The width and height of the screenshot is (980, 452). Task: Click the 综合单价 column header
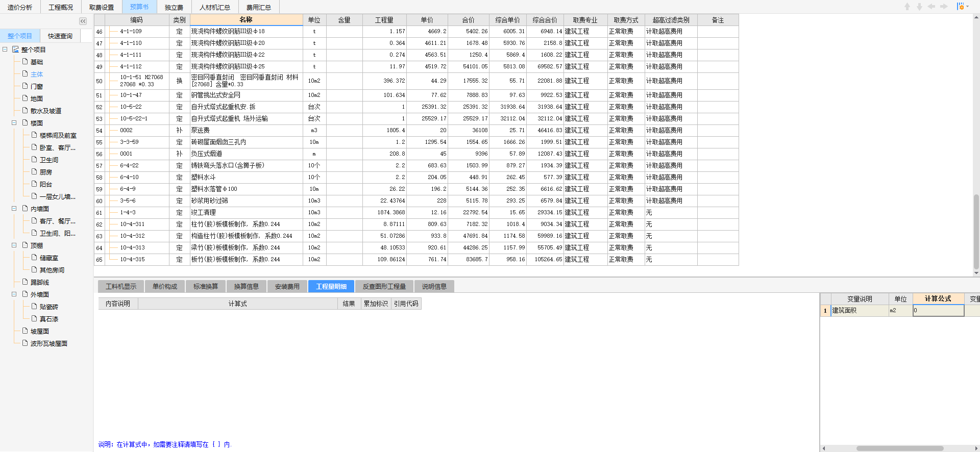(x=507, y=20)
